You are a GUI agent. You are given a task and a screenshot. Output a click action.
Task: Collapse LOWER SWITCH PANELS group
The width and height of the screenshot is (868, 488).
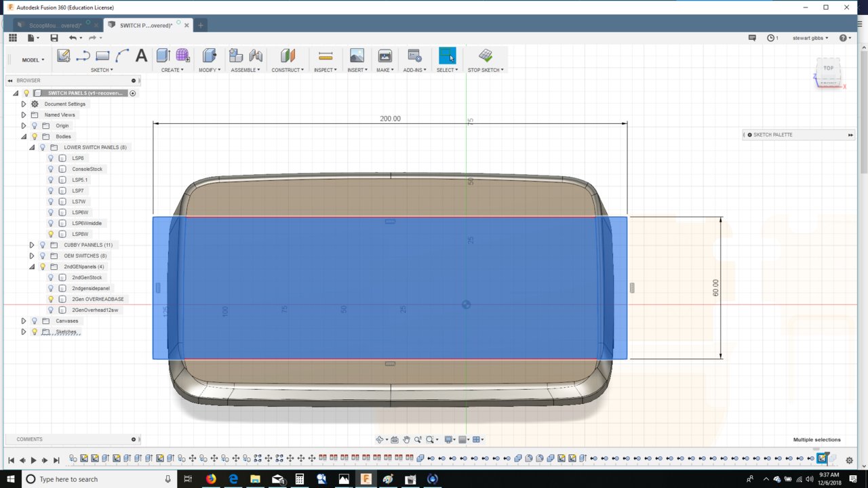pos(32,147)
